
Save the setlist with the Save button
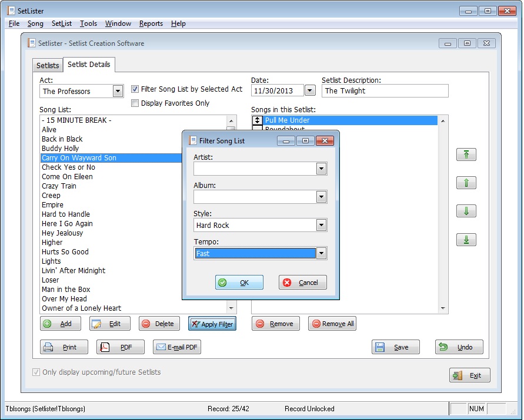click(395, 347)
